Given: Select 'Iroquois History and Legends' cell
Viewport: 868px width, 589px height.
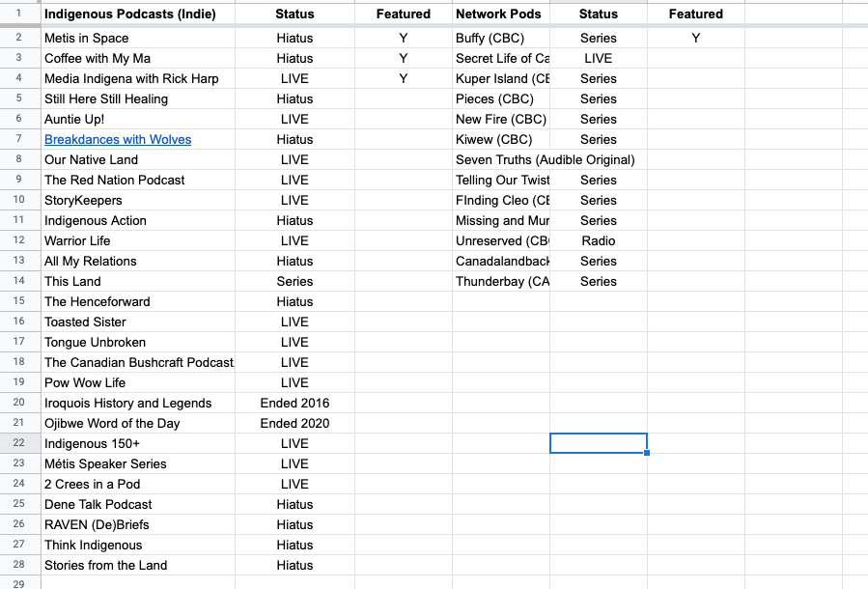Looking at the screenshot, I should point(138,403).
